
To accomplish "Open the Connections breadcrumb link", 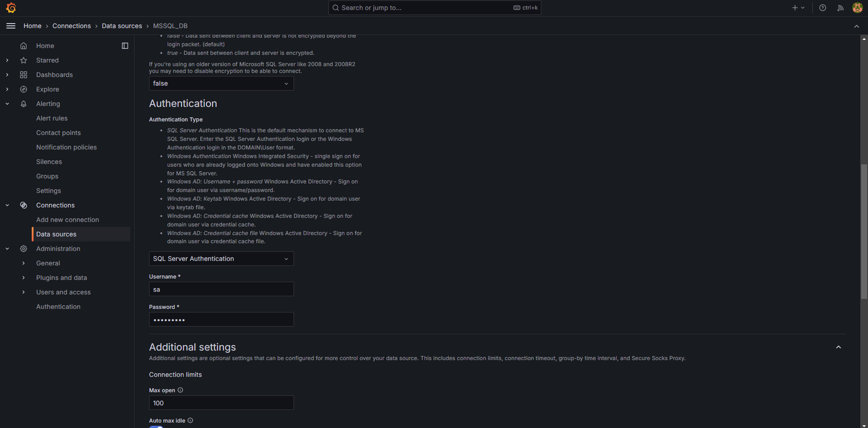I will click(72, 26).
